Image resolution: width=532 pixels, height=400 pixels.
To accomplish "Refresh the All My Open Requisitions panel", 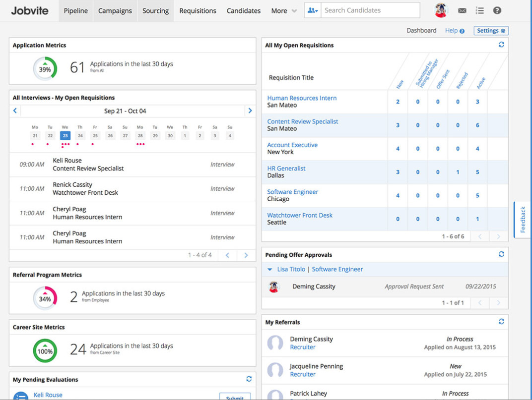I will tap(501, 44).
